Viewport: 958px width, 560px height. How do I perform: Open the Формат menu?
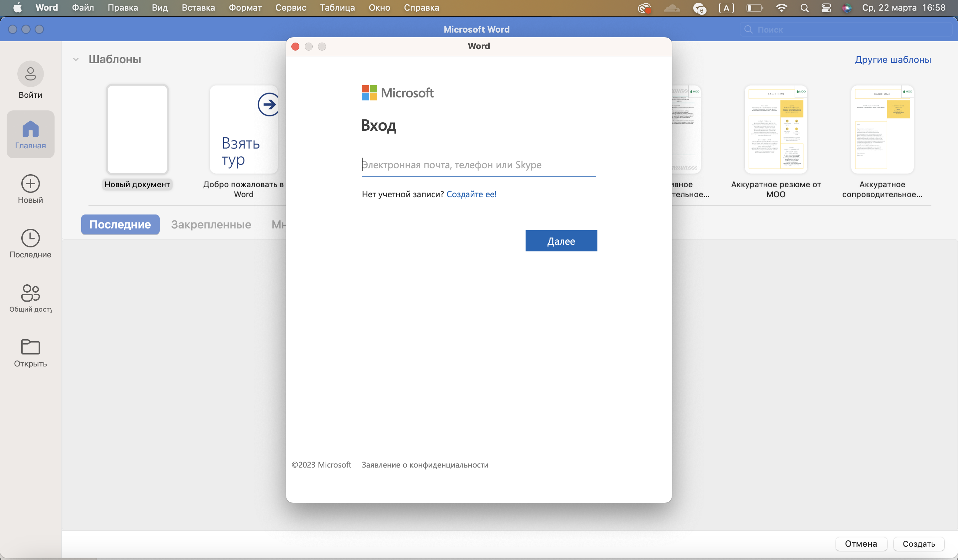tap(245, 8)
